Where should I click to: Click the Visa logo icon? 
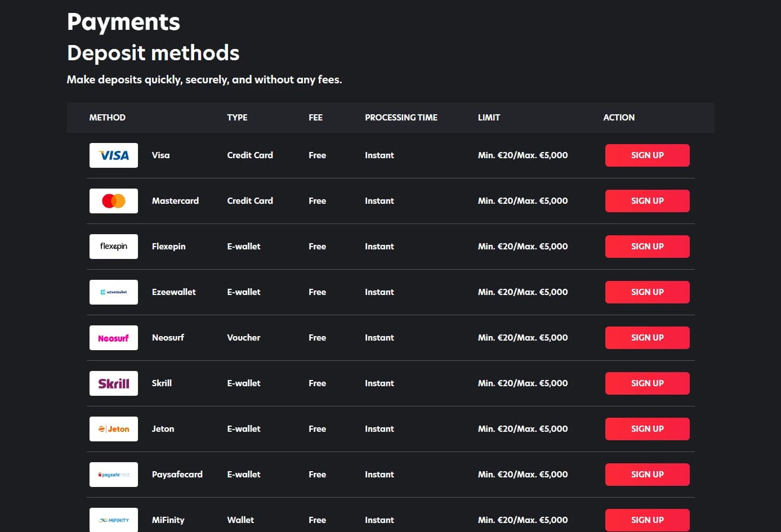114,155
